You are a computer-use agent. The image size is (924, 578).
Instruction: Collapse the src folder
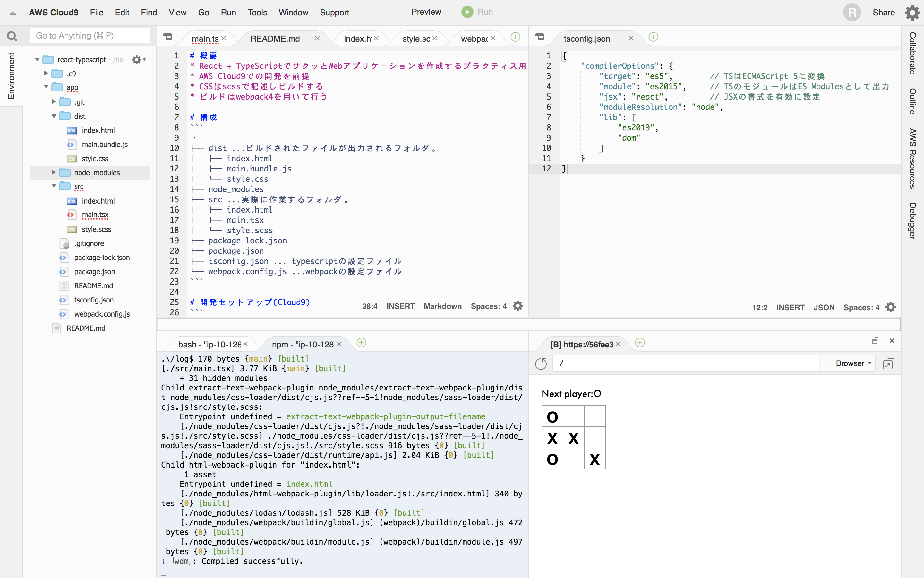54,186
